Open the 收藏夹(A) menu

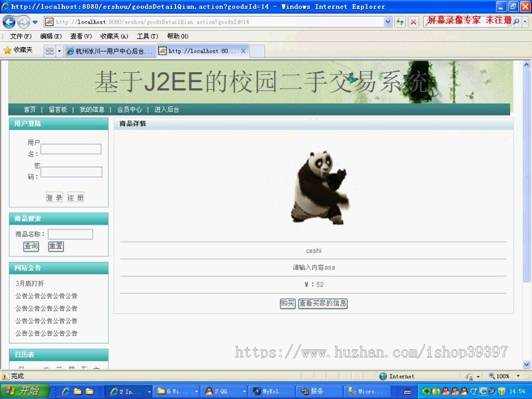point(114,36)
